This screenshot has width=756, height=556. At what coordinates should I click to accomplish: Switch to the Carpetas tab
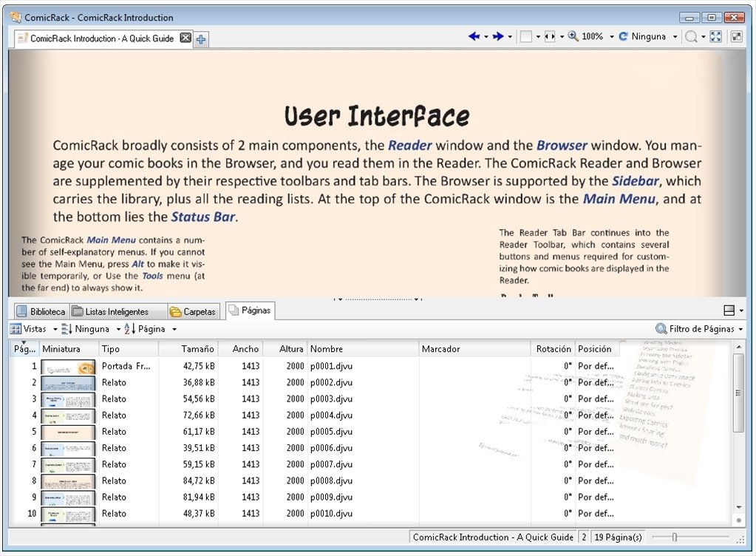[194, 311]
